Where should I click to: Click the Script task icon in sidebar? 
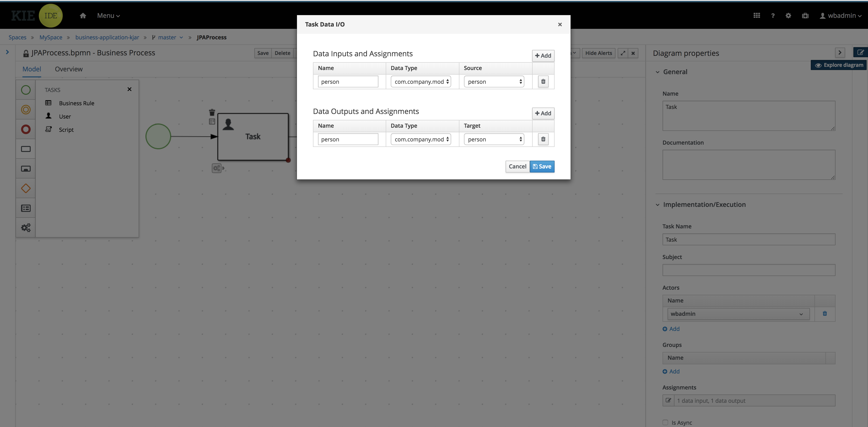pos(48,129)
